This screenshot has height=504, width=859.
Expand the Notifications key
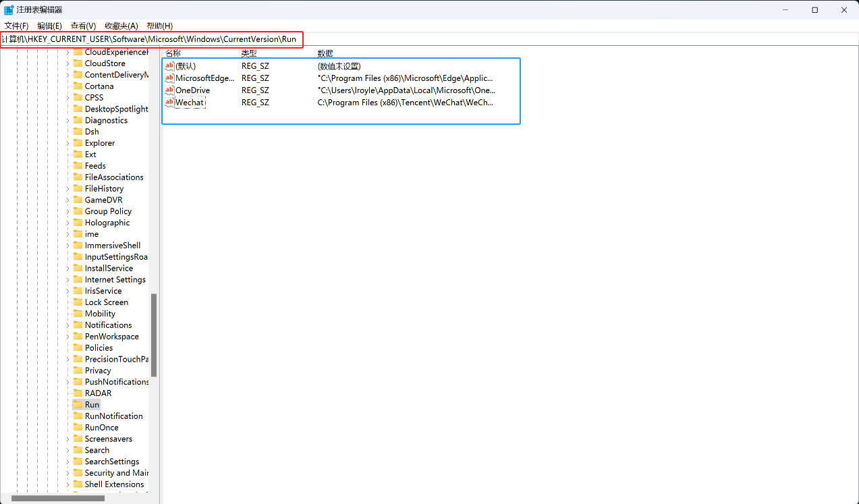click(68, 325)
